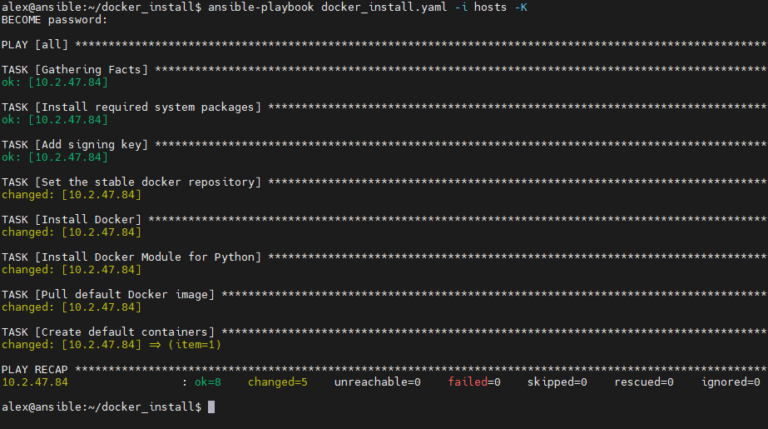Viewport: 768px width, 429px height.
Task: Click the TASK [Pull default Docker image] header
Action: click(x=108, y=295)
